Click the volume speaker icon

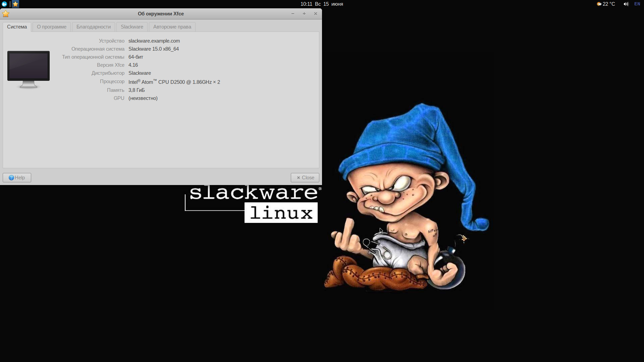[626, 4]
